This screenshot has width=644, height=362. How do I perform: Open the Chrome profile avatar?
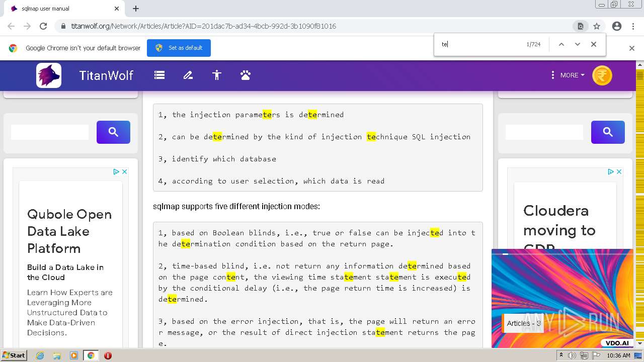pyautogui.click(x=617, y=26)
